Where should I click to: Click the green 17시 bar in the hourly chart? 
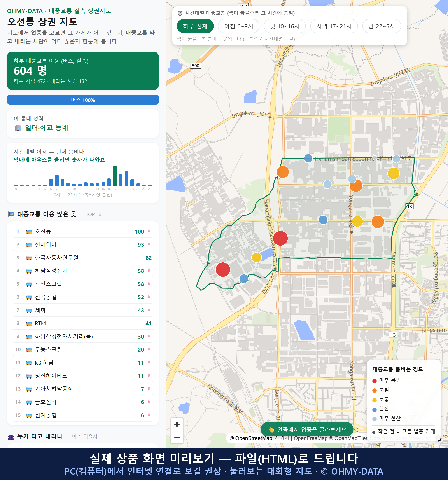coord(115,176)
